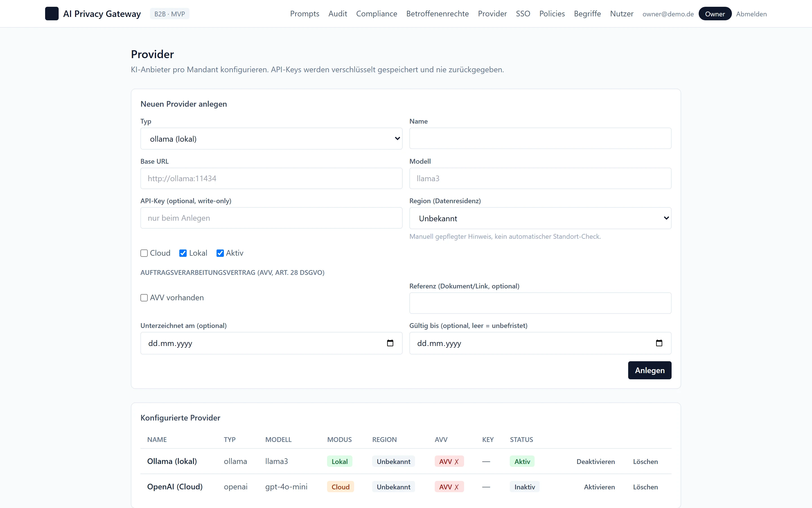Open the Compliance page
Viewport: 812px width, 508px height.
pos(376,14)
